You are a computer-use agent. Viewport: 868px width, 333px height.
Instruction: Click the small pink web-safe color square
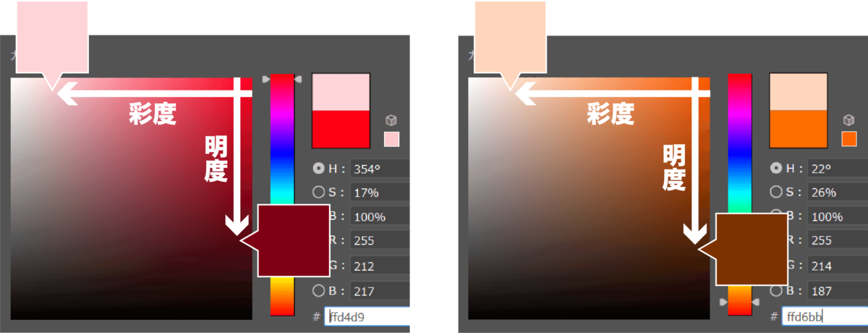(x=391, y=138)
